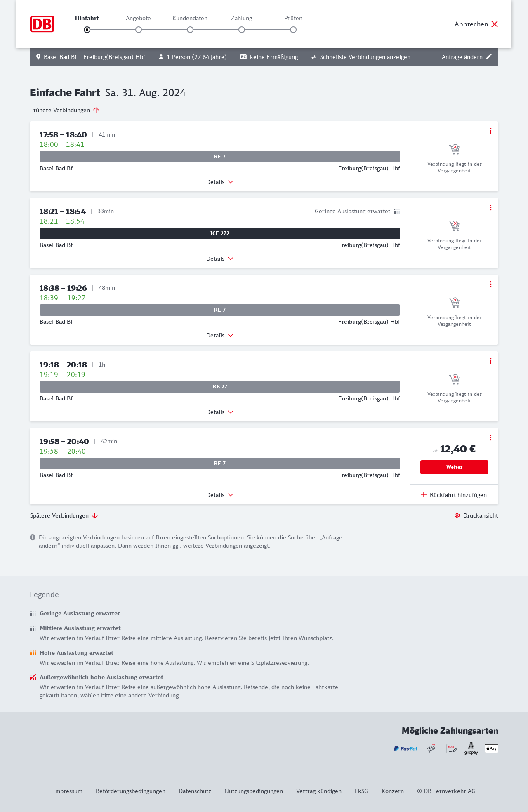Click the DB logo
The width and height of the screenshot is (528, 812).
tap(42, 24)
